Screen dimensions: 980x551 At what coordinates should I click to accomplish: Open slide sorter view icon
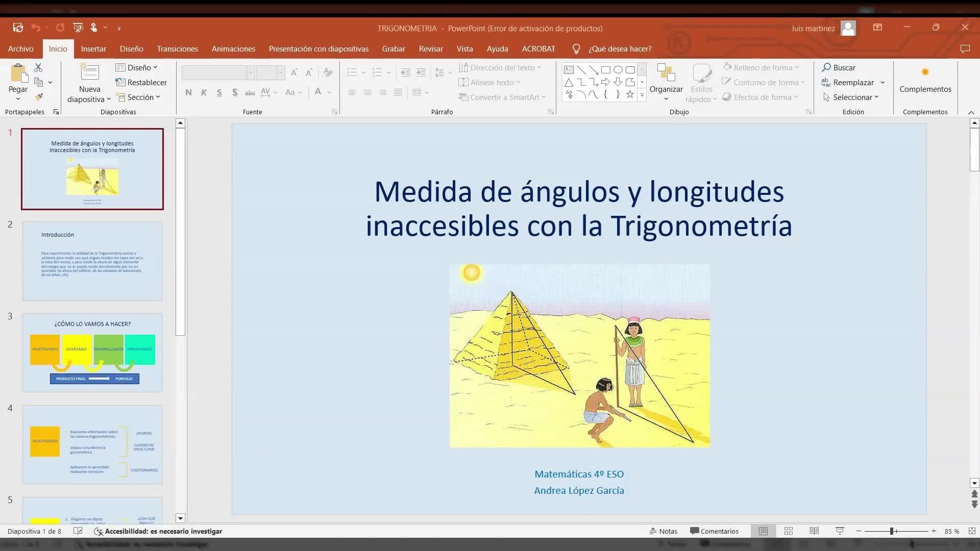coord(789,531)
